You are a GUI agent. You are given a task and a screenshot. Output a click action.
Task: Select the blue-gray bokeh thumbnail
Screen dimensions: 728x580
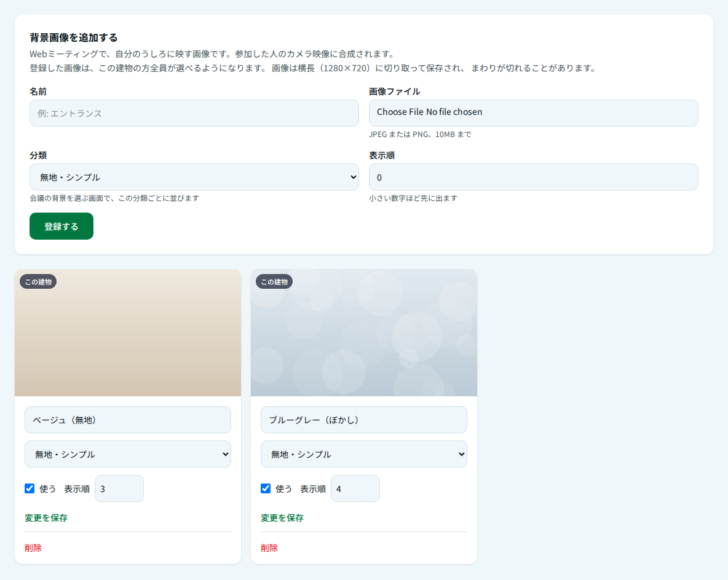point(364,332)
